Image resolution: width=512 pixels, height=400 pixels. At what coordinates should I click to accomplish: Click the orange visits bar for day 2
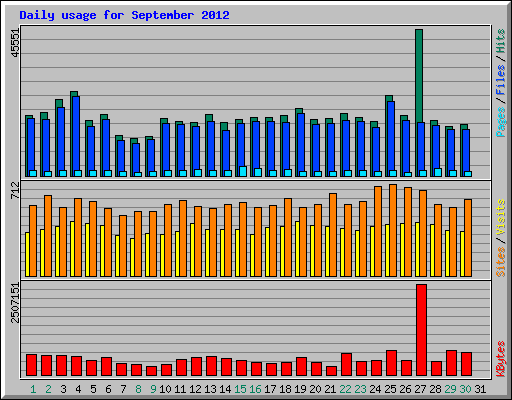pos(48,236)
